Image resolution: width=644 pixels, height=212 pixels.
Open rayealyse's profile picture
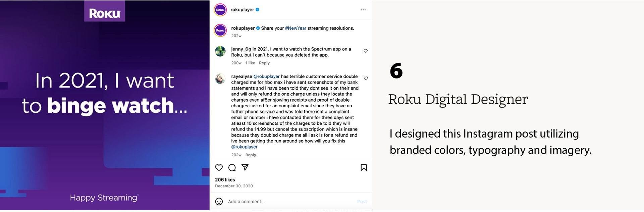220,79
